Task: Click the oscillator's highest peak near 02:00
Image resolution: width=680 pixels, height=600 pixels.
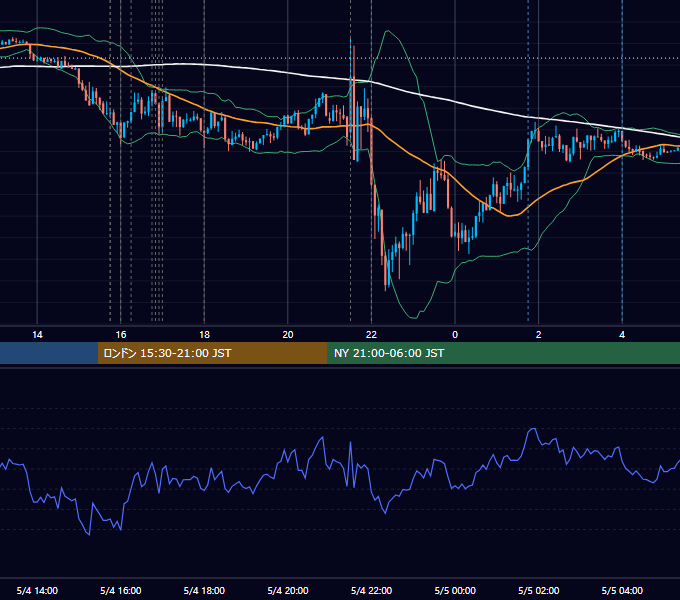Action: (533, 429)
